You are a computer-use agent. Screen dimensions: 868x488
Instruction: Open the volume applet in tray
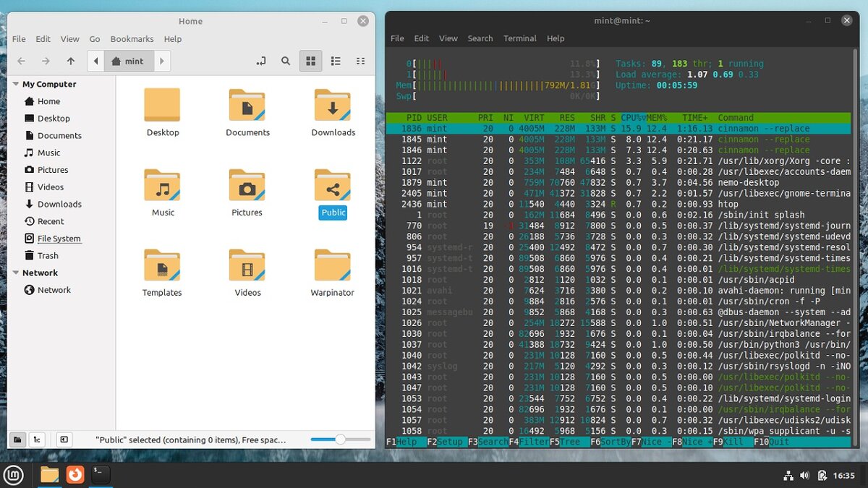coord(805,475)
